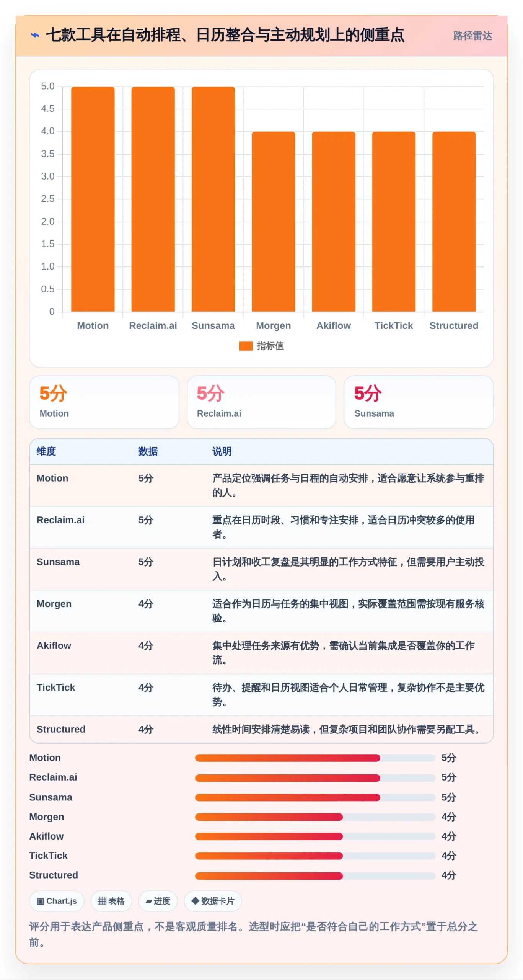This screenshot has width=523, height=980.
Task: Click the Motion progress bar
Action: (315, 758)
